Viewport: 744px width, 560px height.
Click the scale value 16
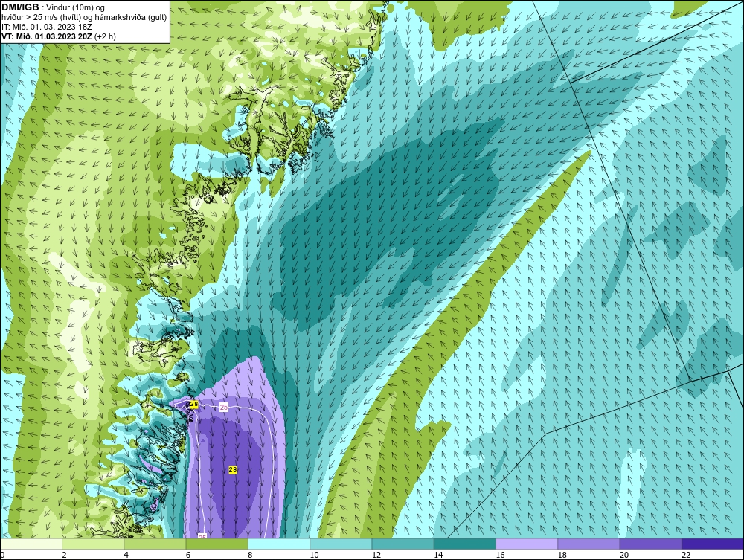(x=500, y=555)
